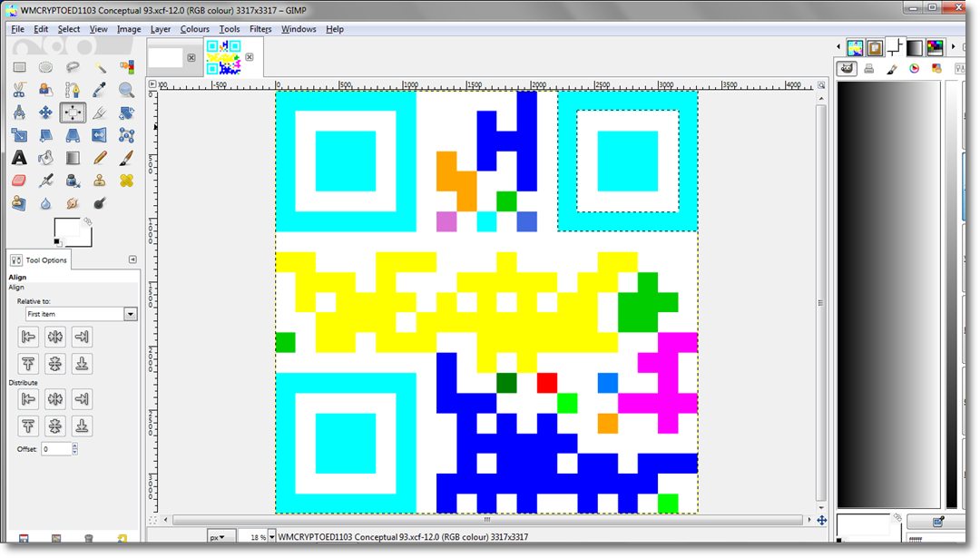Image resolution: width=980 pixels, height=558 pixels.
Task: Pick the Pencil tool
Action: pyautogui.click(x=100, y=158)
